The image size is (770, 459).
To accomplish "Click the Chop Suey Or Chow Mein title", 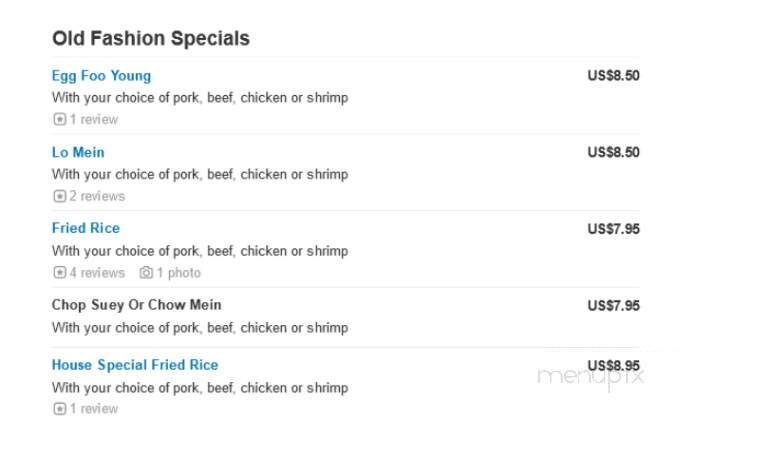I will coord(137,305).
